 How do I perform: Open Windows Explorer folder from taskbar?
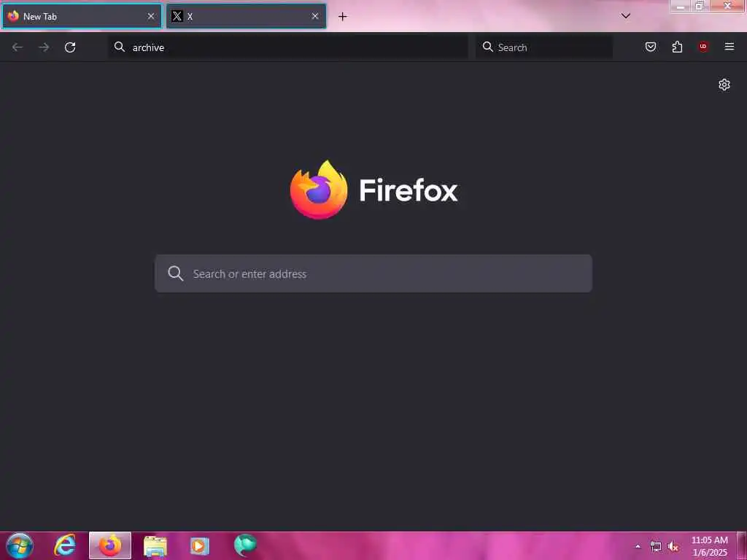pos(155,546)
